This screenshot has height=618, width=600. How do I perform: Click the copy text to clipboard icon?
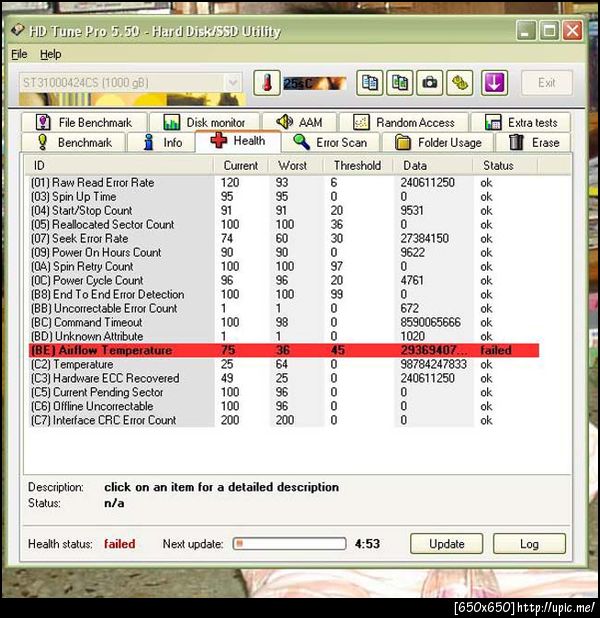pos(369,83)
